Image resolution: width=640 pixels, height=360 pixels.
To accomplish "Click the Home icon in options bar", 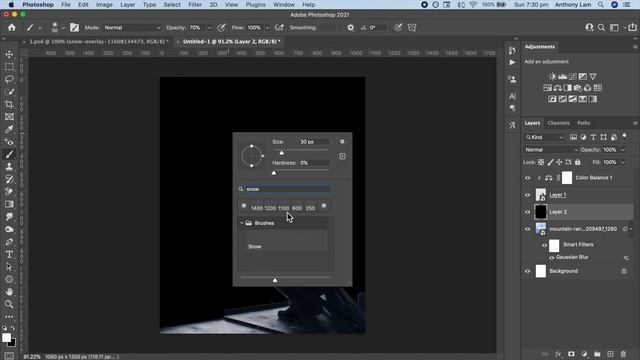I will (x=12, y=27).
